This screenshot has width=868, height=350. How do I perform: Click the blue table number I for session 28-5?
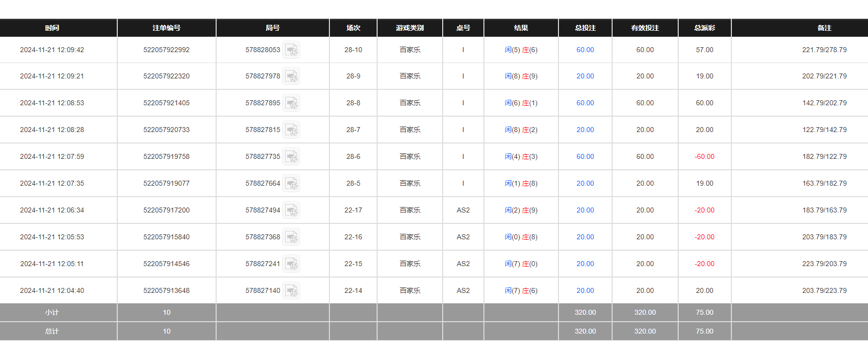pos(463,183)
